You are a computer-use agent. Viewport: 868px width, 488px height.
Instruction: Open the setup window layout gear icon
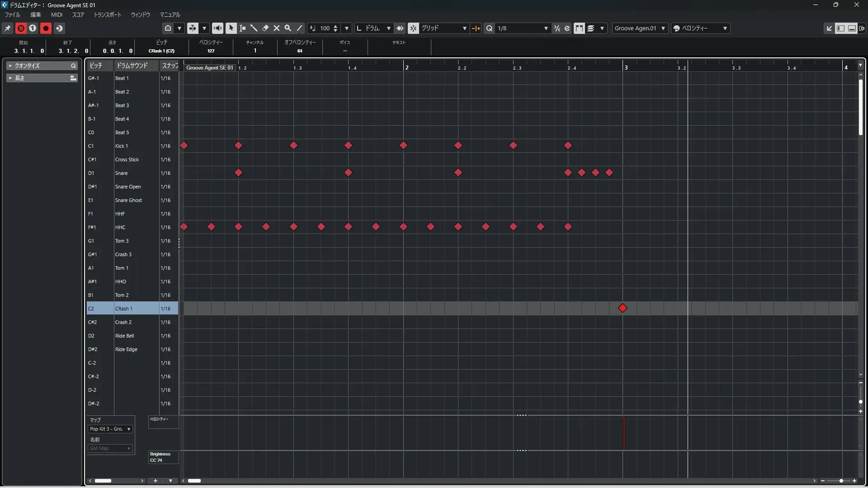[x=862, y=28]
